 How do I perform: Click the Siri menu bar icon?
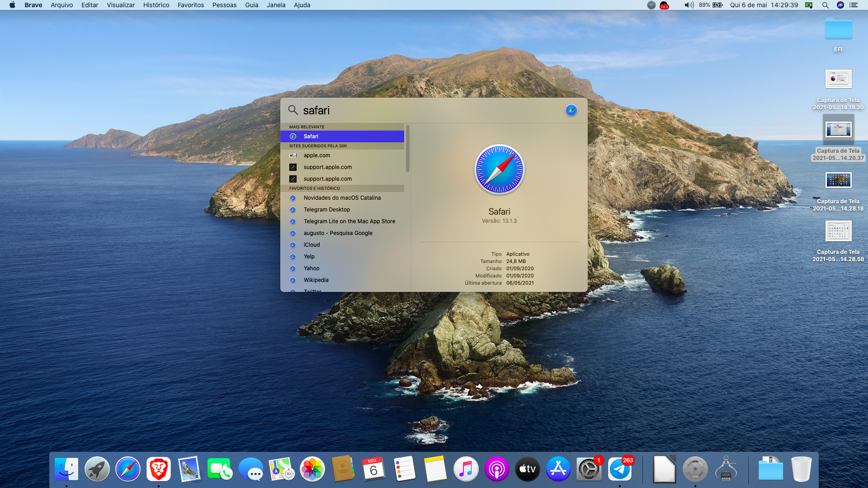[x=840, y=5]
